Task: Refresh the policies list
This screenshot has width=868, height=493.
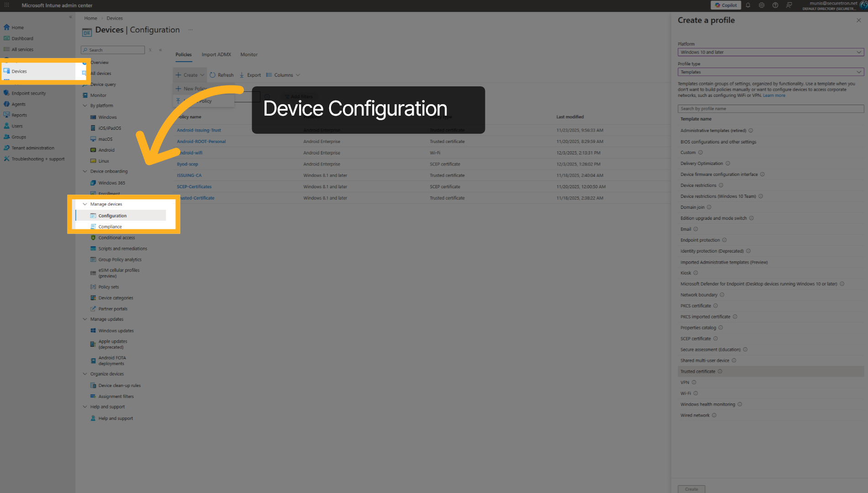Action: pos(221,74)
